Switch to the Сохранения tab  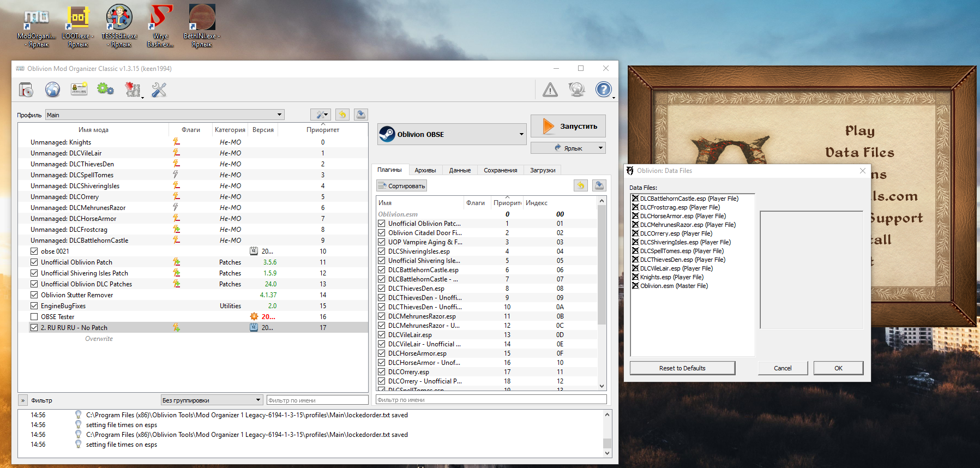point(500,170)
